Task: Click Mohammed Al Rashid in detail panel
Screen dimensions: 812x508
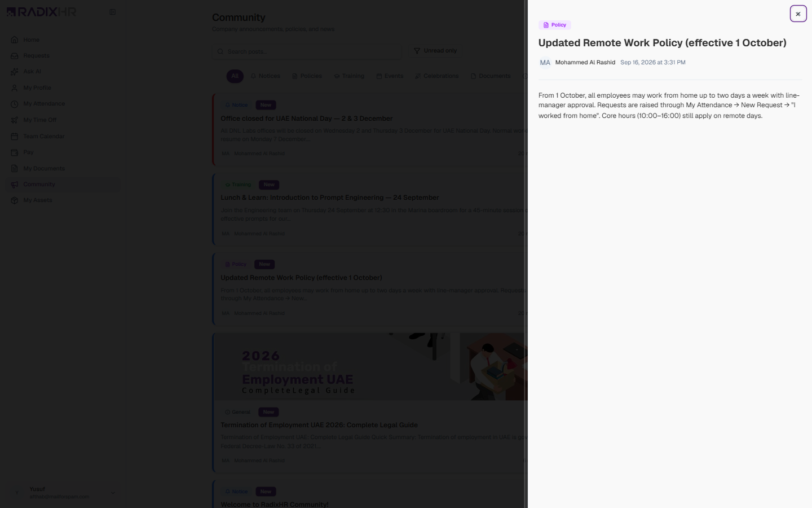Action: (x=585, y=63)
